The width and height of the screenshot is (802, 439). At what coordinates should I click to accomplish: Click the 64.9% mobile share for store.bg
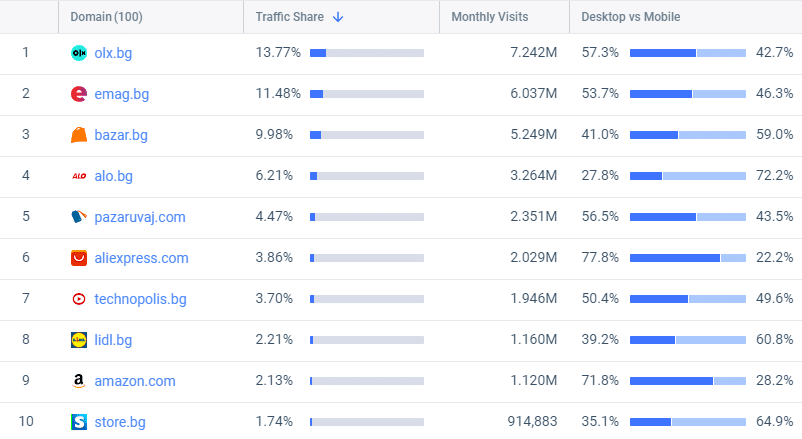click(774, 421)
